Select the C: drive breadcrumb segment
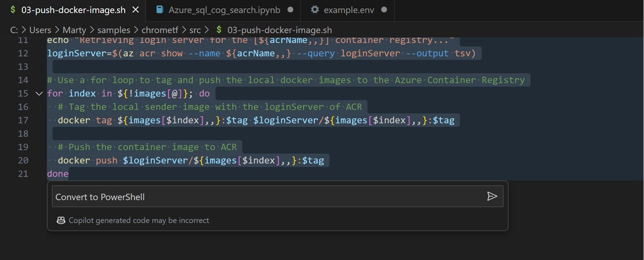 pyautogui.click(x=14, y=30)
